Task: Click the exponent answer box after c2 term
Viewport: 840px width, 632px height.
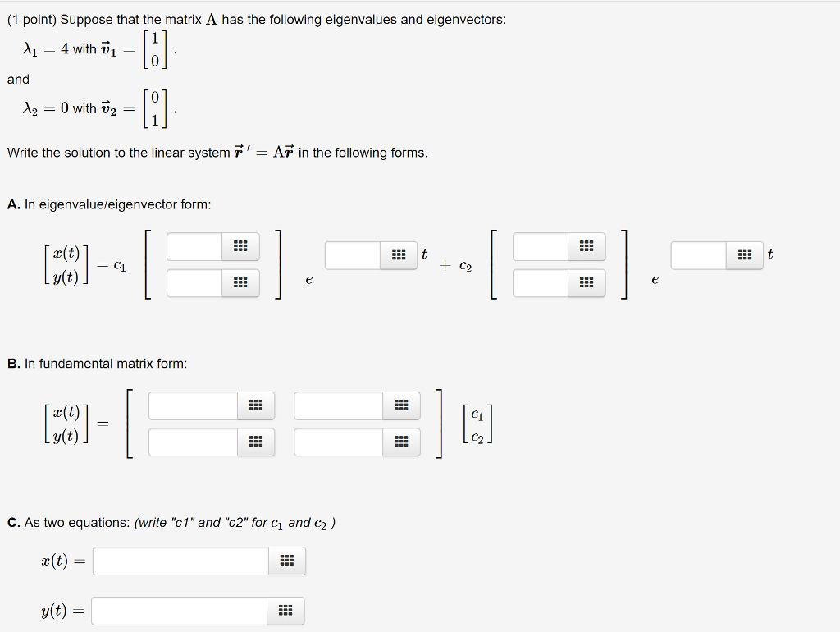Action: [x=697, y=254]
